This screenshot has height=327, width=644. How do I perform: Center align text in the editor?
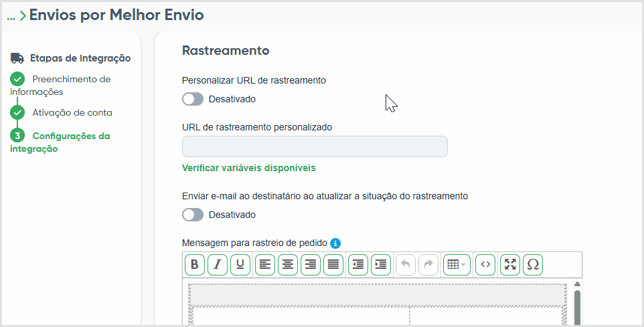click(x=288, y=265)
